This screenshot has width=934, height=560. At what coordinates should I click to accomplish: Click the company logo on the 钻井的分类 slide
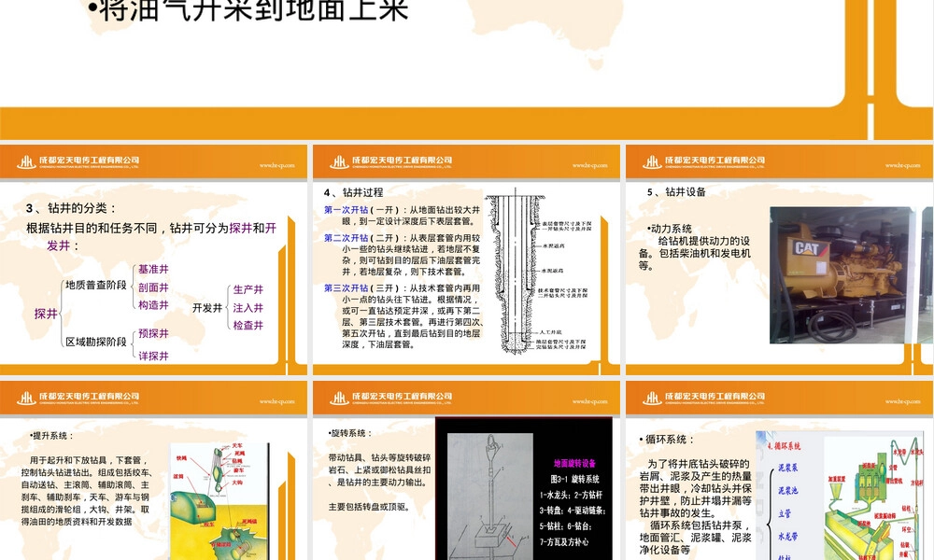(x=78, y=161)
